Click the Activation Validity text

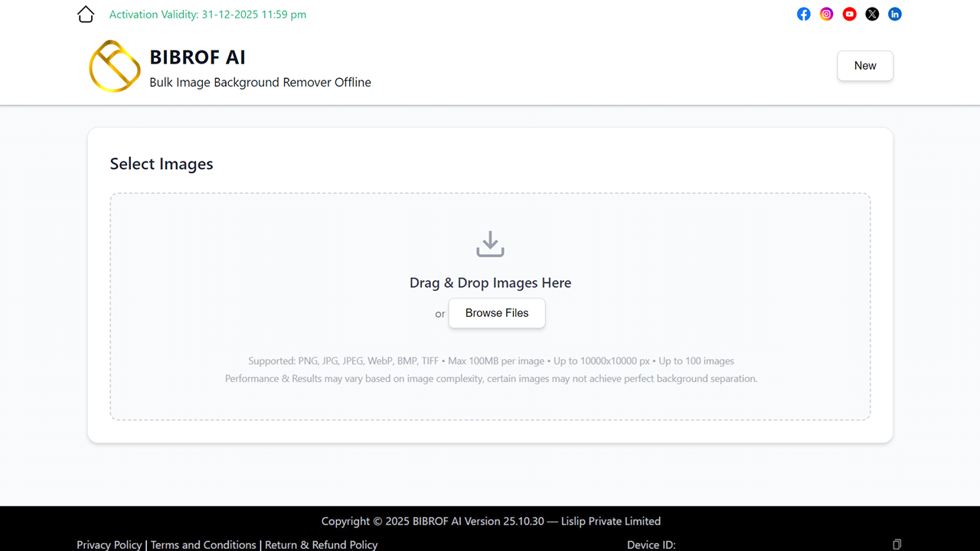pos(207,14)
